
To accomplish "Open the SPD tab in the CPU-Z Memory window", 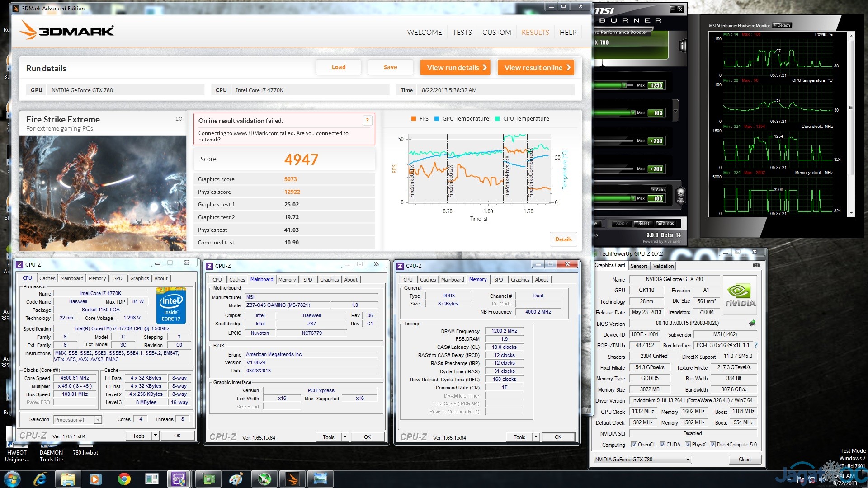I will [x=498, y=280].
